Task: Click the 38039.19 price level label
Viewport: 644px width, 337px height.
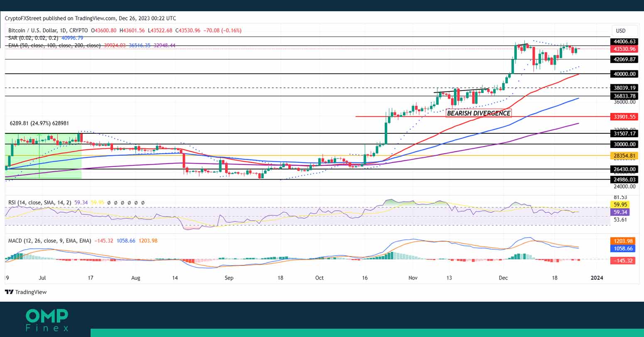Action: point(624,88)
